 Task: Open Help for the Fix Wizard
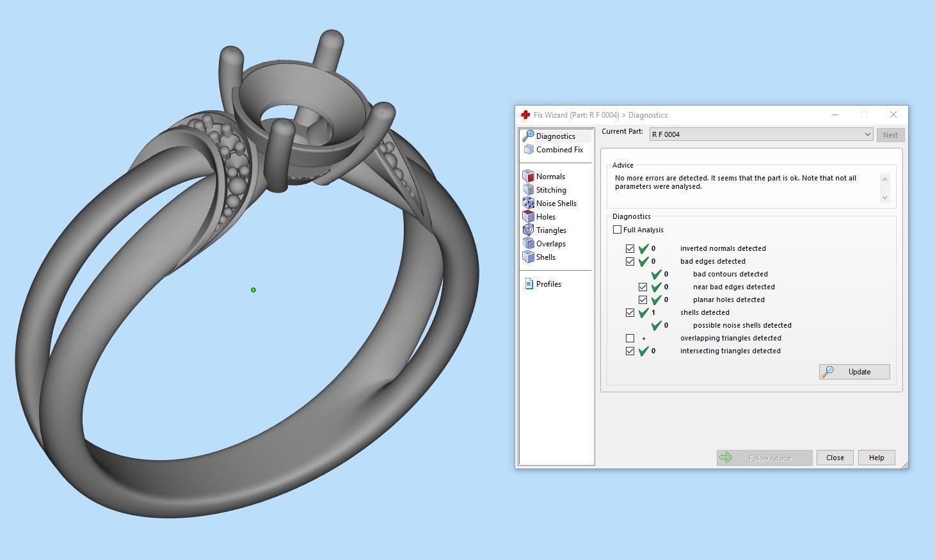point(876,458)
